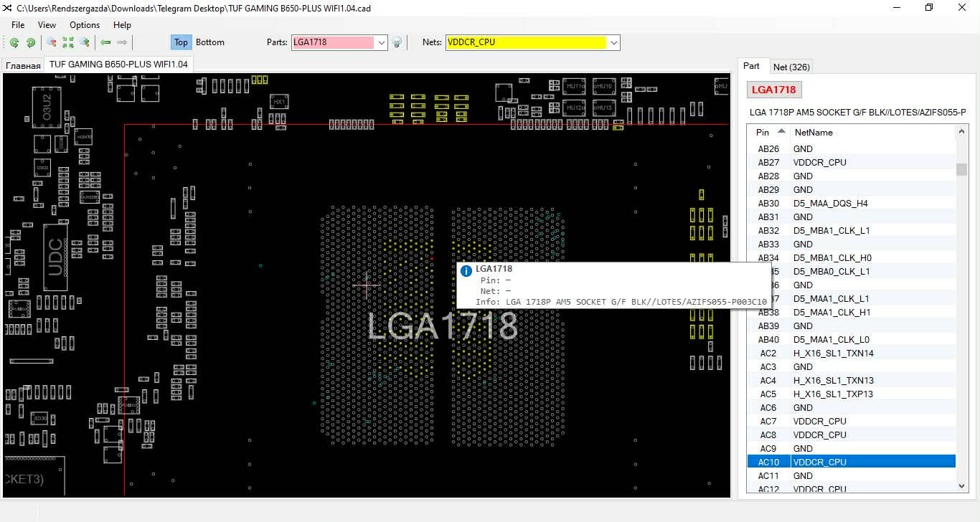980x522 pixels.
Task: Fit the board to window icon
Action: tap(68, 42)
